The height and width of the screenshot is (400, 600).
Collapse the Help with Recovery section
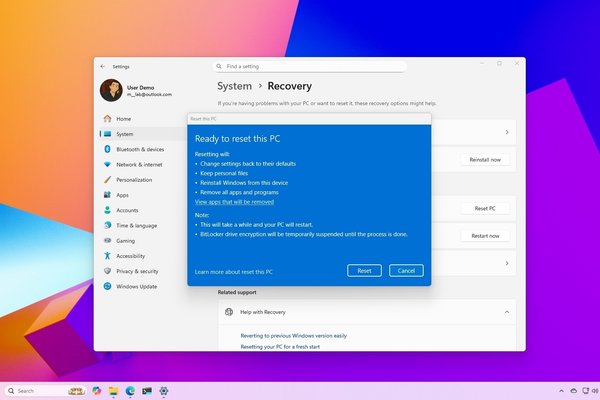coord(507,312)
